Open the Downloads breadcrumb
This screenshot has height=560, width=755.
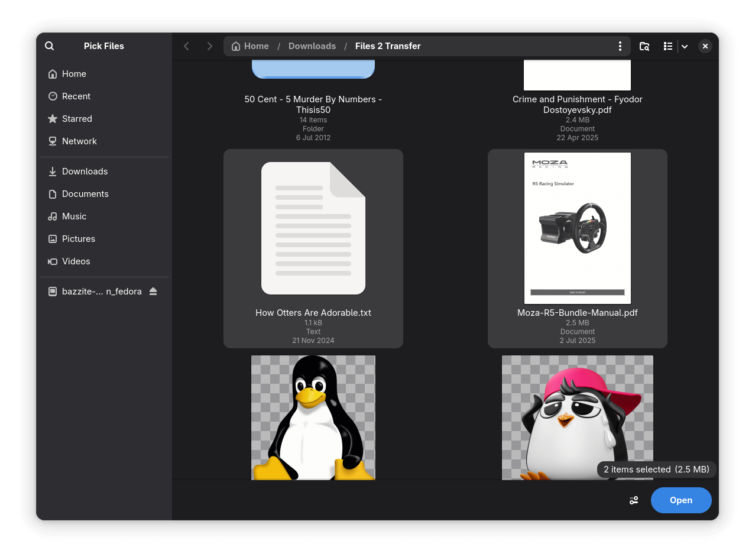click(312, 46)
